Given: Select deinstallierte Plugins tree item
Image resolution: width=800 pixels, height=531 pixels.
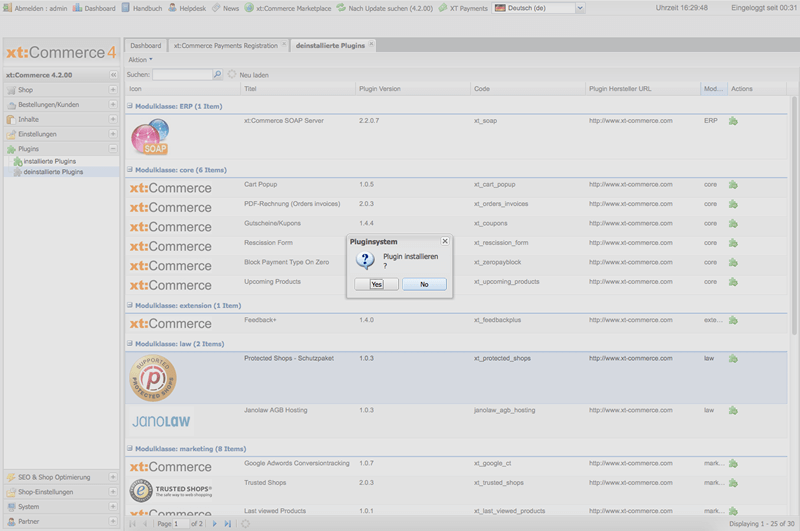Looking at the screenshot, I should tap(53, 172).
